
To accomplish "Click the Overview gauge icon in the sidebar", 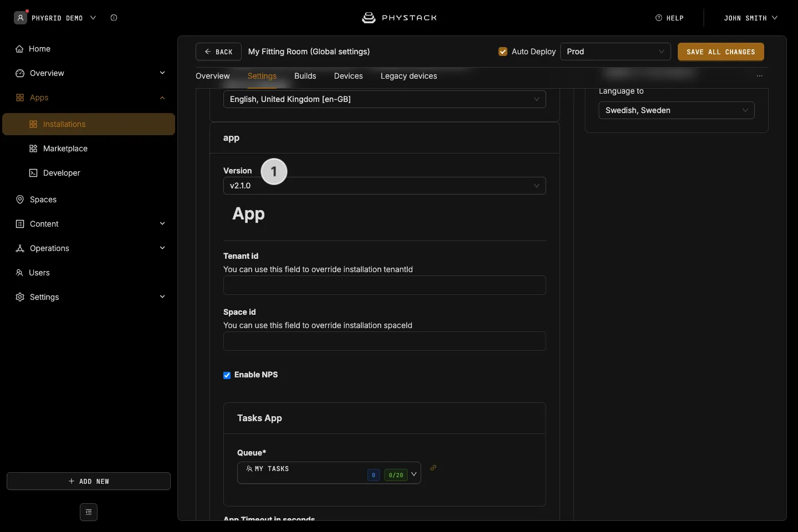I will (20, 73).
